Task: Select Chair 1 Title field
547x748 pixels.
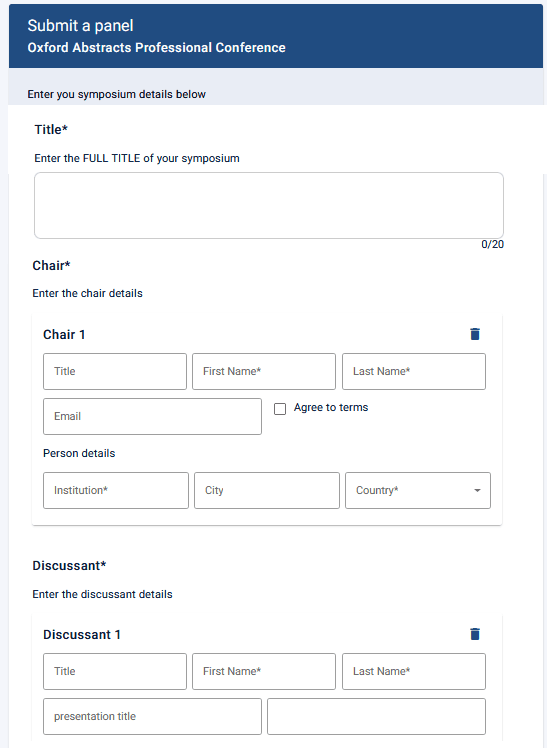Action: 115,371
